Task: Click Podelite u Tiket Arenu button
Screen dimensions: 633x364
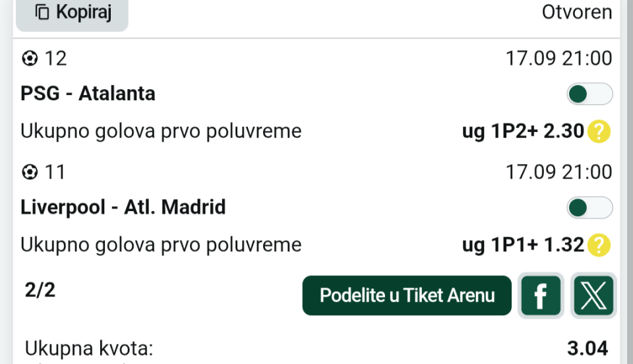Action: (x=407, y=295)
